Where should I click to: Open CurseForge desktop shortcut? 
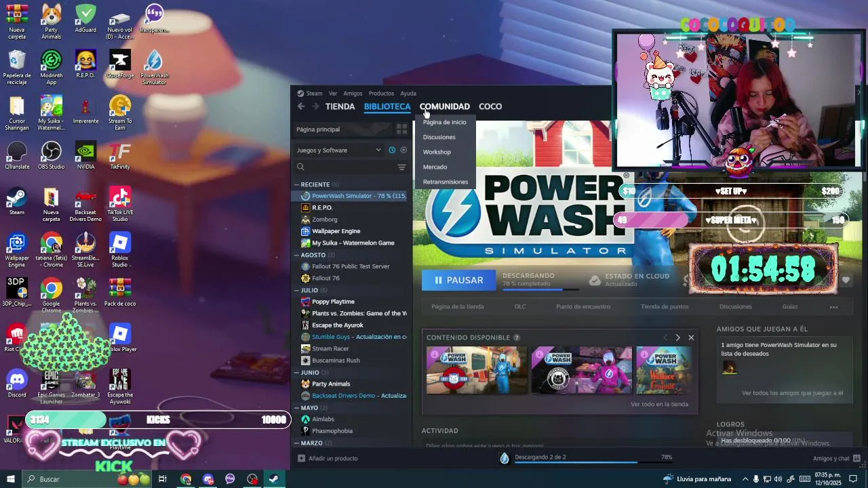click(x=120, y=65)
